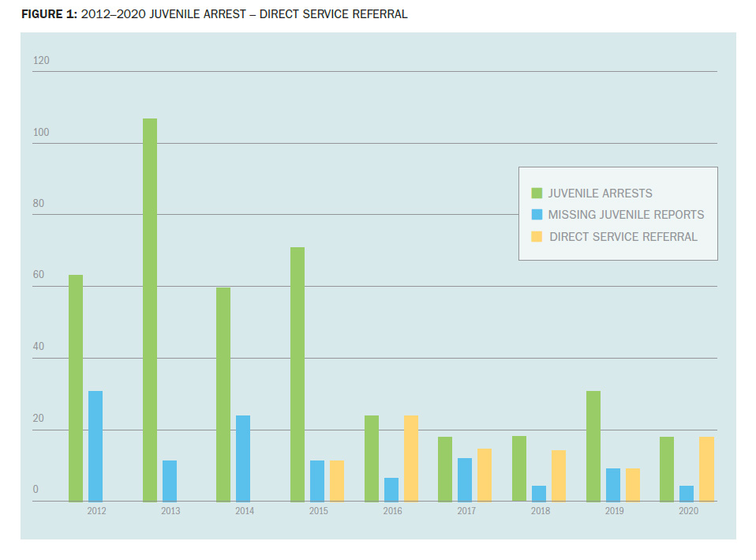Click the 2012 green juvenile arrests bar

tap(76, 388)
